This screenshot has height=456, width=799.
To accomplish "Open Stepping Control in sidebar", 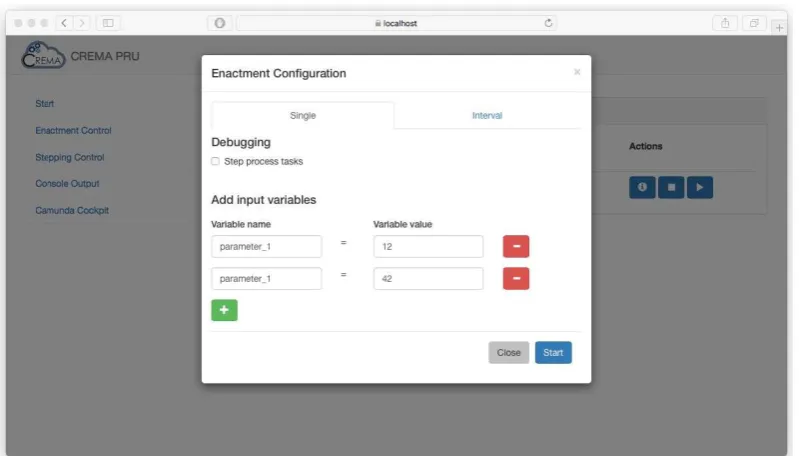I will tap(70, 157).
